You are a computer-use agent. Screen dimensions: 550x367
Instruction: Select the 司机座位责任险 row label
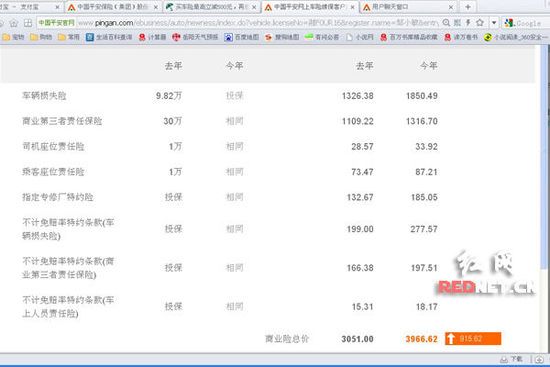pyautogui.click(x=53, y=146)
